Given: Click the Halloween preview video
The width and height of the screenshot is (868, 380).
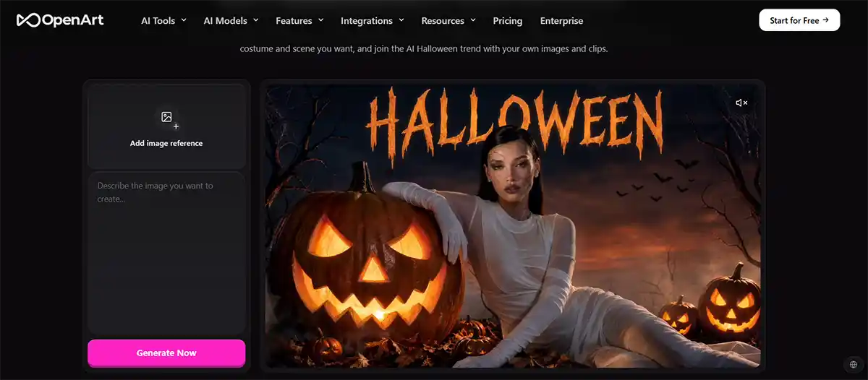Looking at the screenshot, I should point(512,226).
